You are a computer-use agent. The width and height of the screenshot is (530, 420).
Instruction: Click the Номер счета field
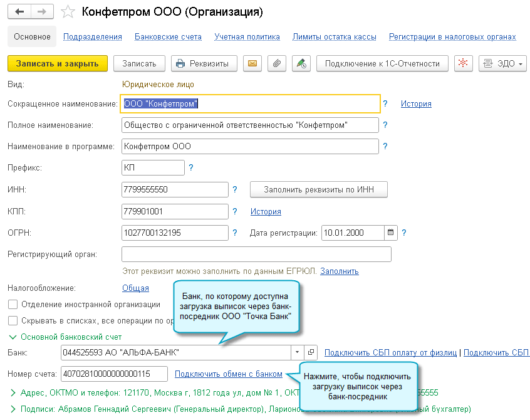point(114,374)
